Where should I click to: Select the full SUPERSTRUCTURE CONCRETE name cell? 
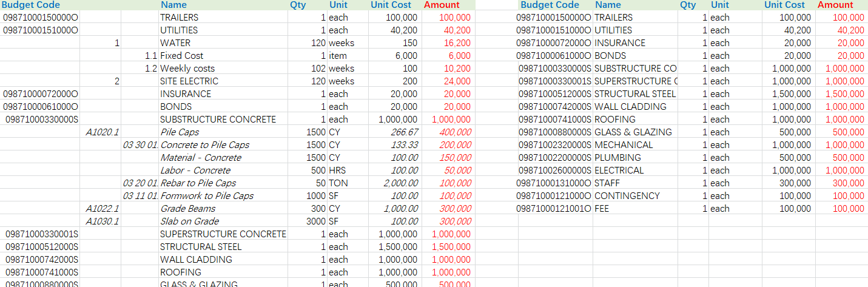pyautogui.click(x=223, y=234)
